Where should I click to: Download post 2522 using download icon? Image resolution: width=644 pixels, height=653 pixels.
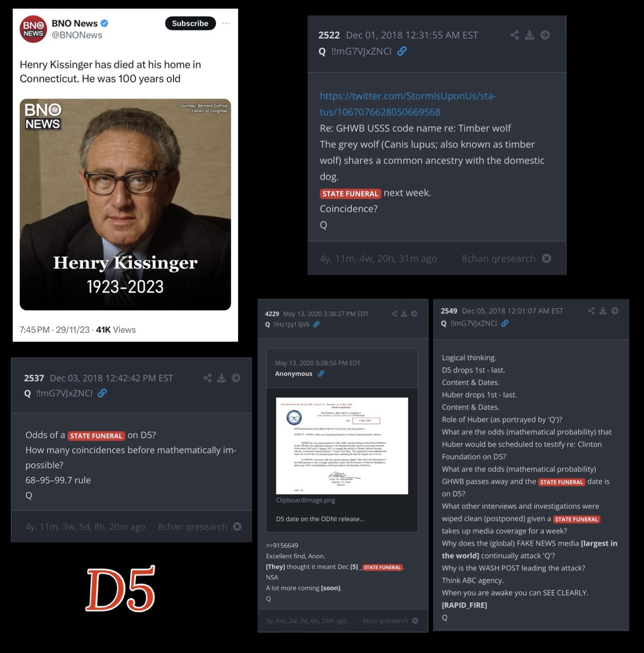(x=530, y=35)
